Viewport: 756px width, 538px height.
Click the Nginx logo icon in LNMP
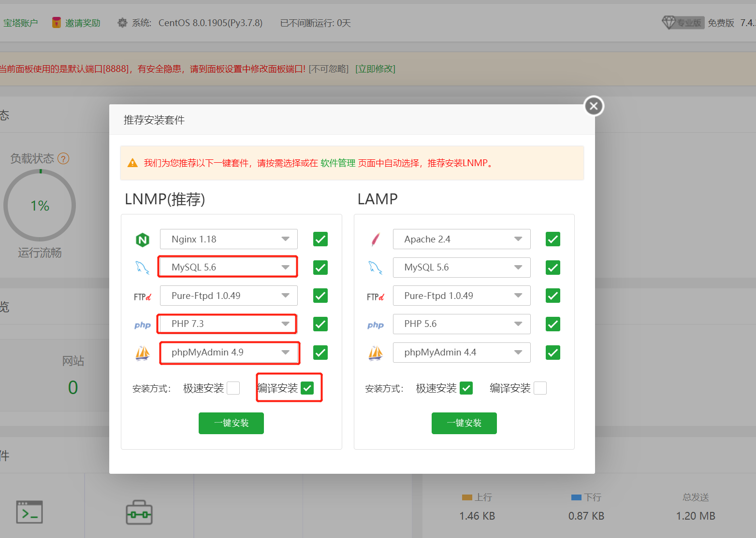[143, 240]
